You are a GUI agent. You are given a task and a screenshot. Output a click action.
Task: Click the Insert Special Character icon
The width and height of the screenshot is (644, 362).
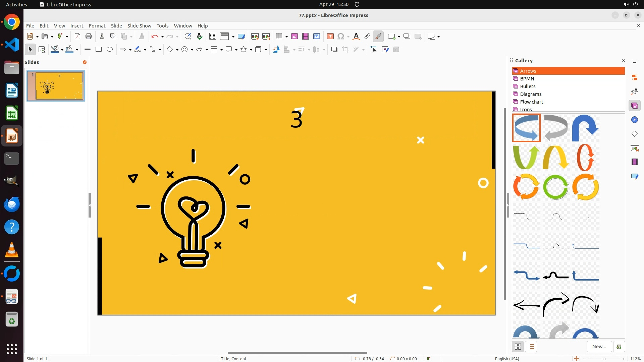(x=341, y=37)
